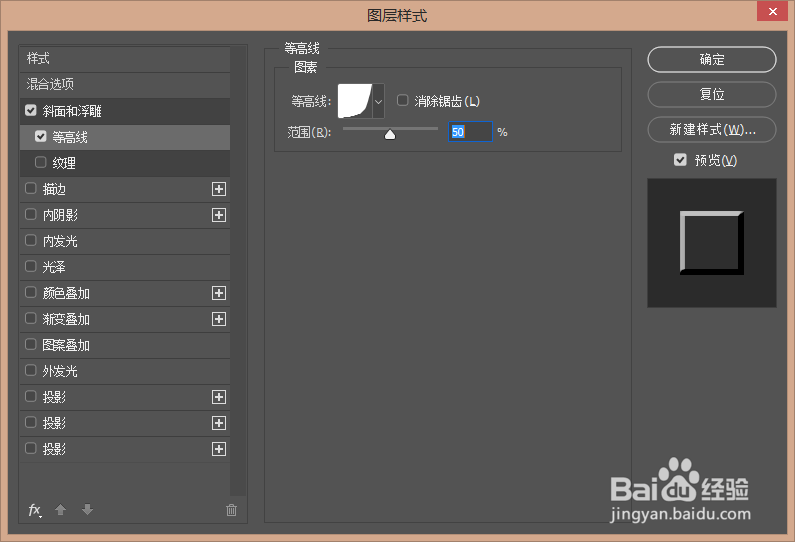Open 纹理 settings row

click(125, 163)
